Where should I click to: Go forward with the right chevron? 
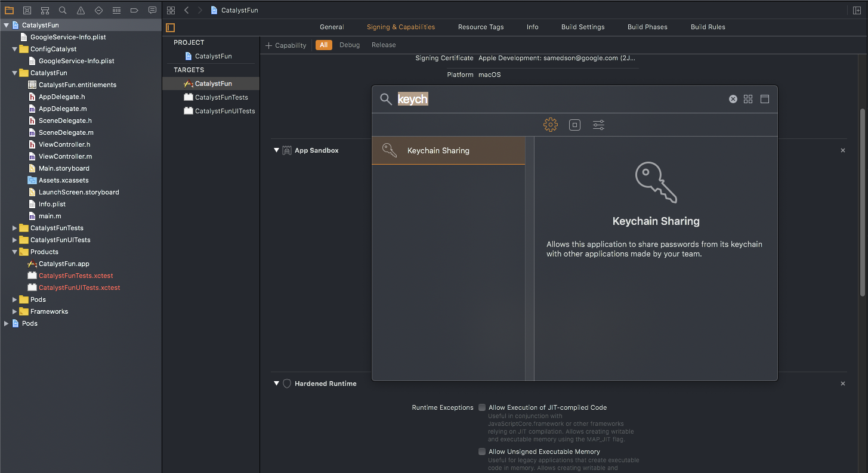point(199,10)
